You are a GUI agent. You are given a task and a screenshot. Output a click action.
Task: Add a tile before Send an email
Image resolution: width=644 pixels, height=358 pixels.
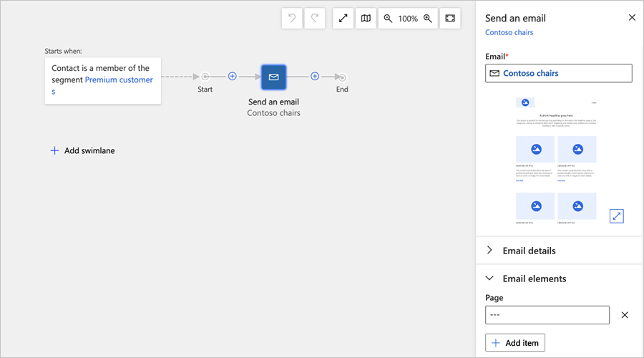pyautogui.click(x=232, y=77)
